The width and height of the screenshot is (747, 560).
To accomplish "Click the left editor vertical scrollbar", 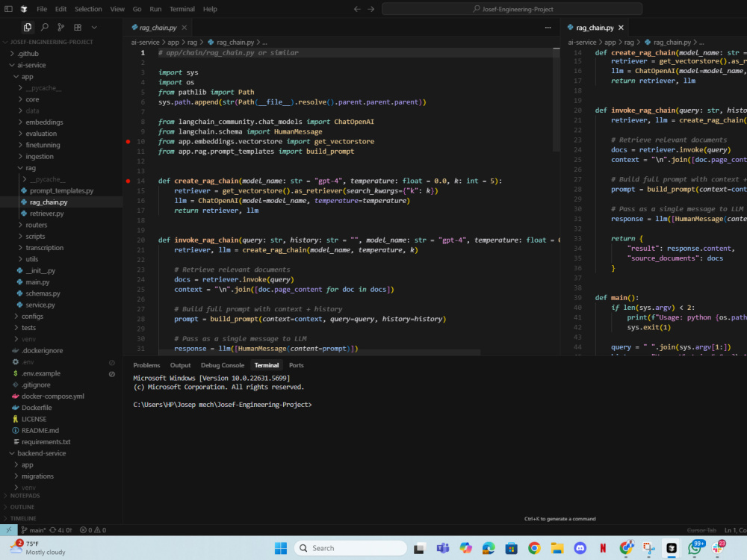I will pos(557,99).
